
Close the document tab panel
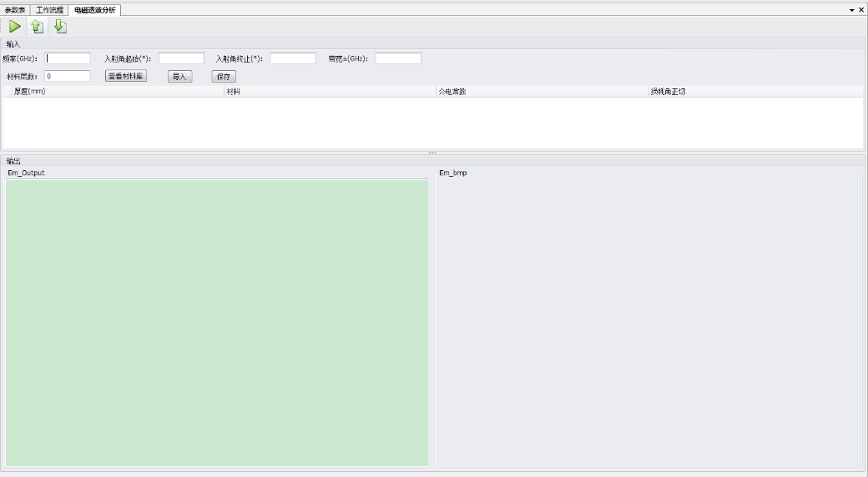tap(861, 10)
